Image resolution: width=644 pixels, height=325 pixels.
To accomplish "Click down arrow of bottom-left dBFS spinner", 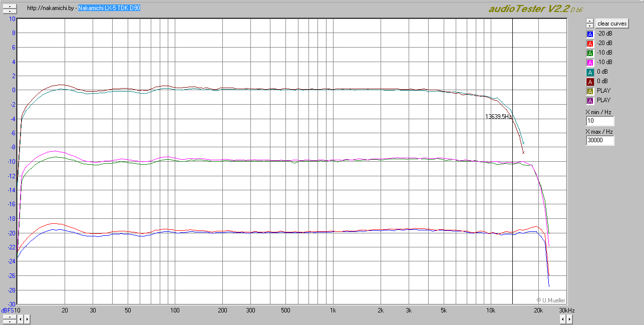I will 9,320.
